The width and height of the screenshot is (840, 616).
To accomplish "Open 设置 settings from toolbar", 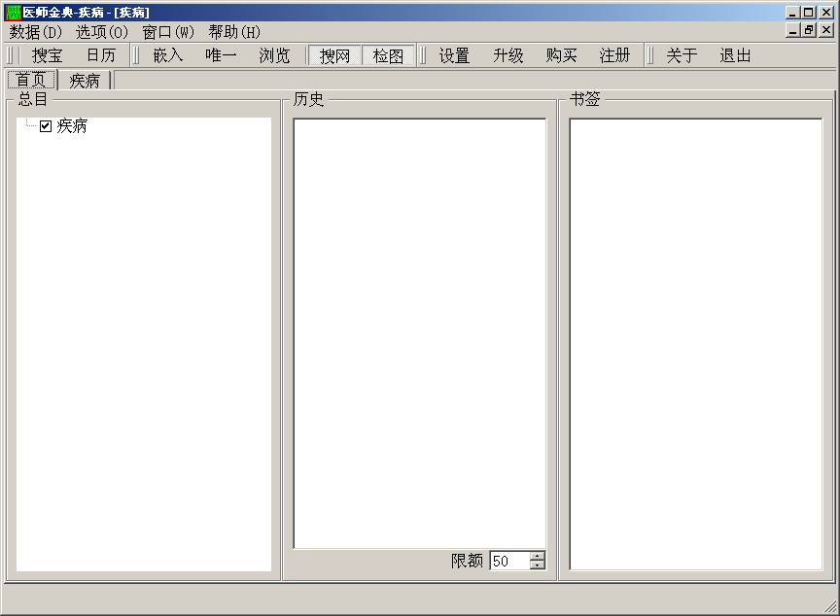I will coord(454,55).
